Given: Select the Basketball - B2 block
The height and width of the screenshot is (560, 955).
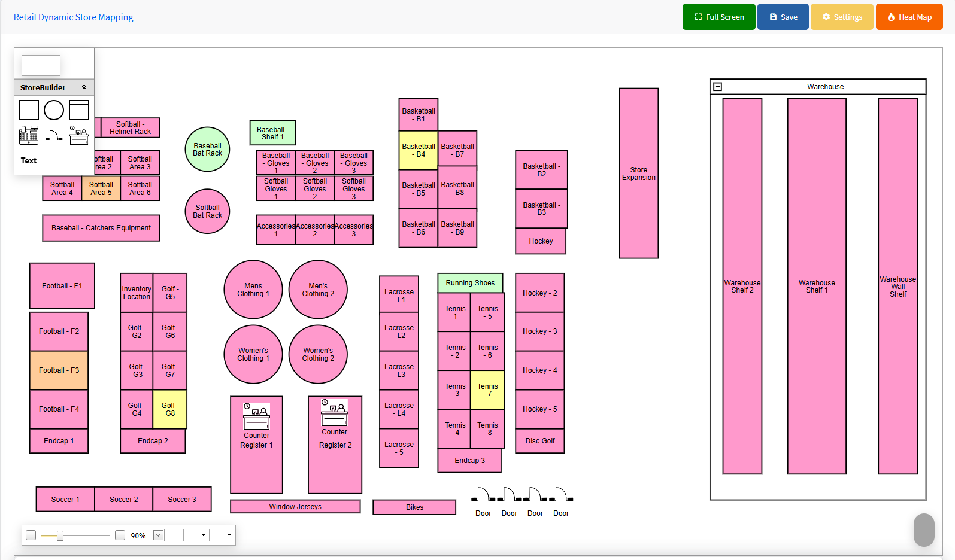Looking at the screenshot, I should [x=541, y=170].
